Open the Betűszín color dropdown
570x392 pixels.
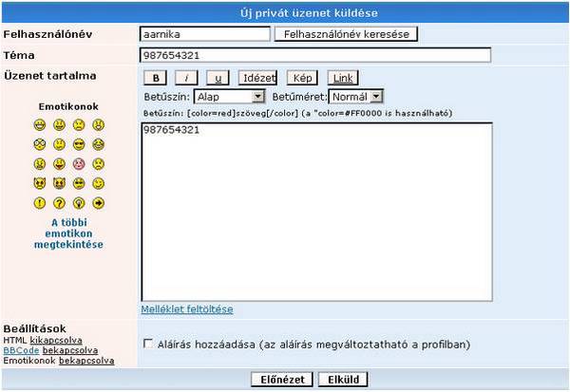point(229,97)
